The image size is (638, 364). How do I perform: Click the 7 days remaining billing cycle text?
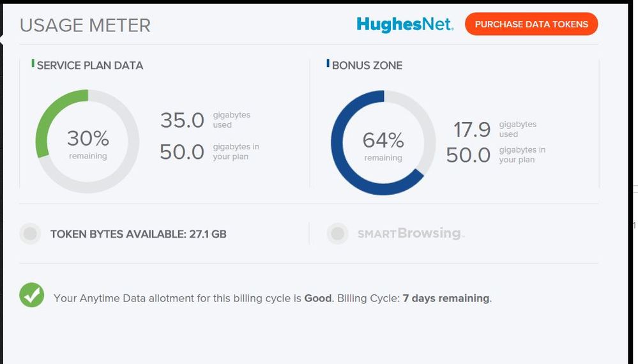(446, 298)
